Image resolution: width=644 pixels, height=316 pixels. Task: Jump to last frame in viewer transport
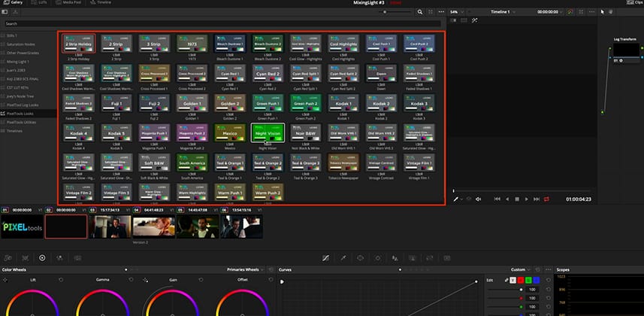point(537,199)
